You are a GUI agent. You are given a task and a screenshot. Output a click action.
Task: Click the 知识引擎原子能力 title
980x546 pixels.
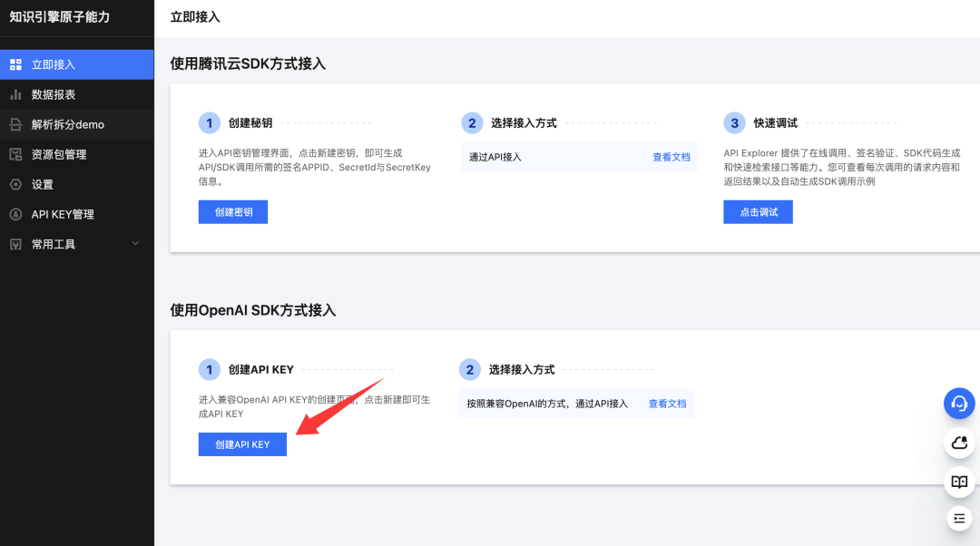59,17
